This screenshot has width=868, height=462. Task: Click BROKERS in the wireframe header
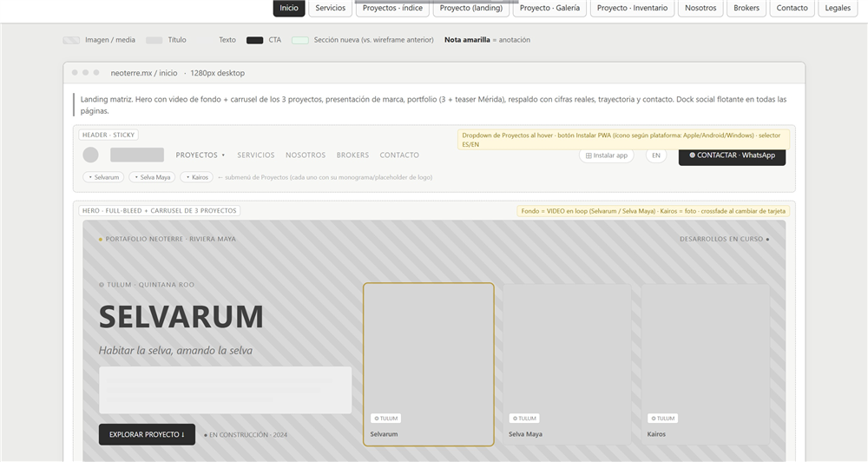[352, 155]
